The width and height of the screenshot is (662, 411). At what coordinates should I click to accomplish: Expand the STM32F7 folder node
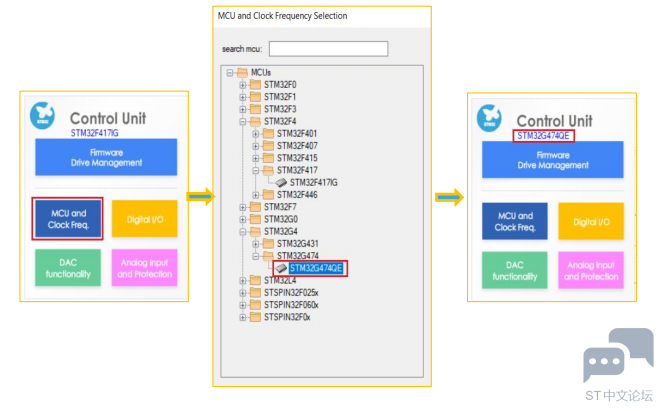point(243,207)
